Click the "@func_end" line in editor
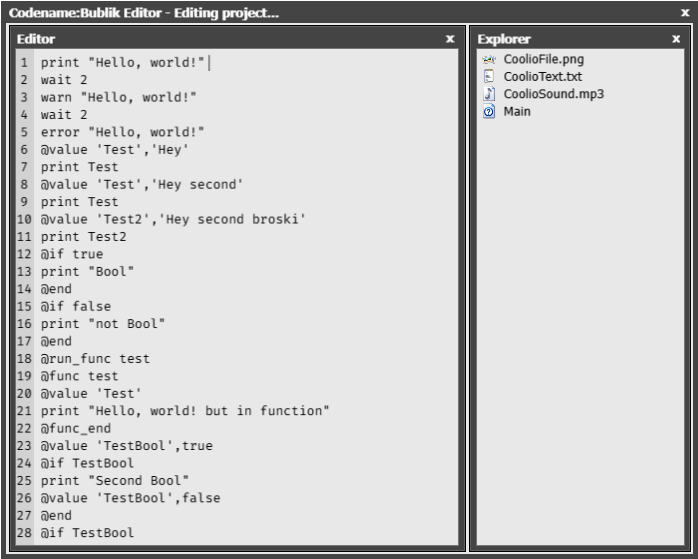 pyautogui.click(x=77, y=429)
